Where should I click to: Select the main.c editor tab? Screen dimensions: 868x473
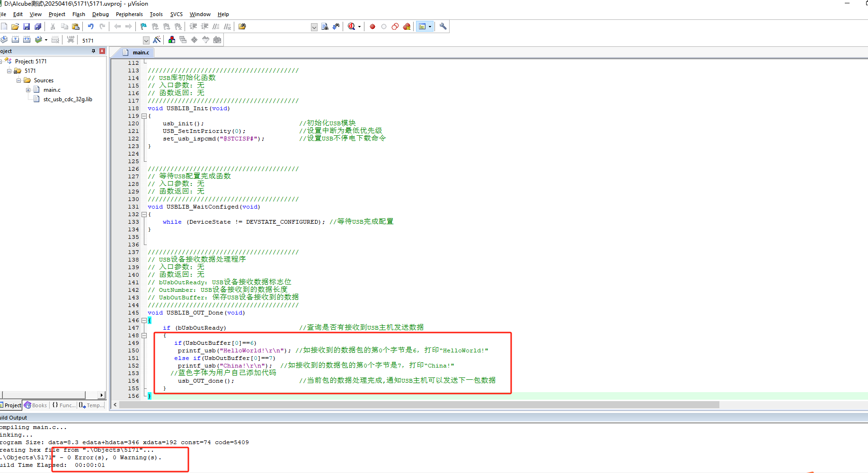click(x=136, y=53)
